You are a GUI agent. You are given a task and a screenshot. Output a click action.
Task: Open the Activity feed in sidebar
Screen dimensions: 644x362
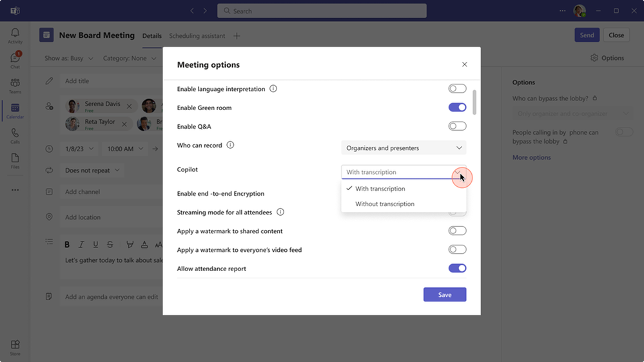(15, 35)
